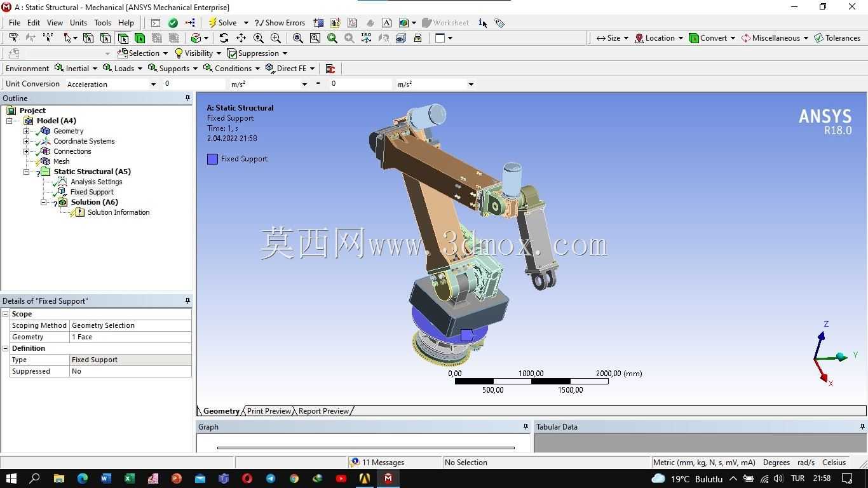Viewport: 868px width, 488px height.
Task: Open the File menu
Action: [15, 23]
